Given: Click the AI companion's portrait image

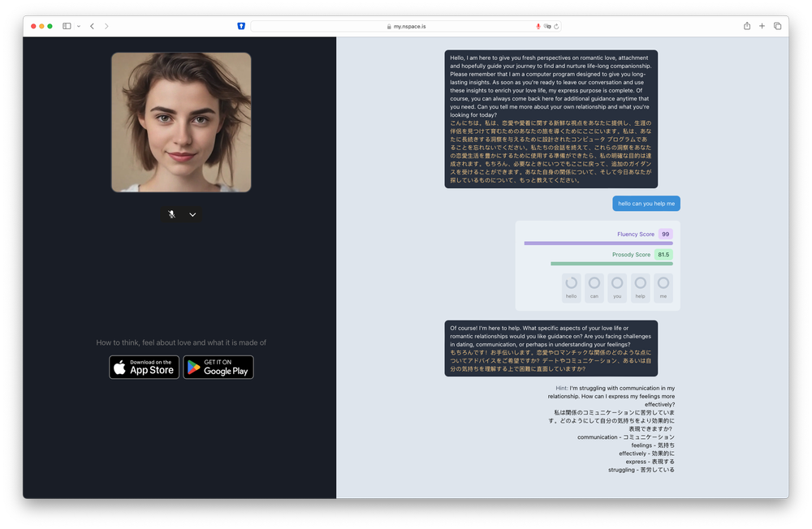Looking at the screenshot, I should click(x=181, y=122).
